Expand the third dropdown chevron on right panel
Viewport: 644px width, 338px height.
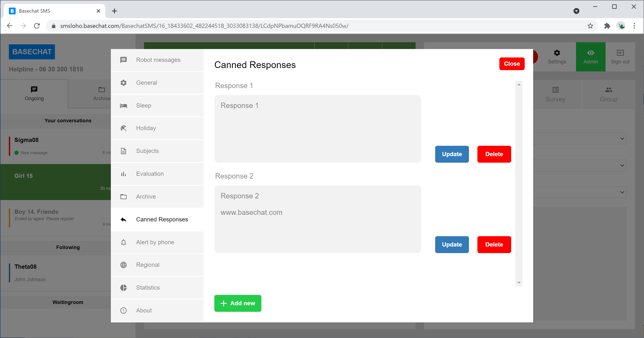(x=622, y=192)
